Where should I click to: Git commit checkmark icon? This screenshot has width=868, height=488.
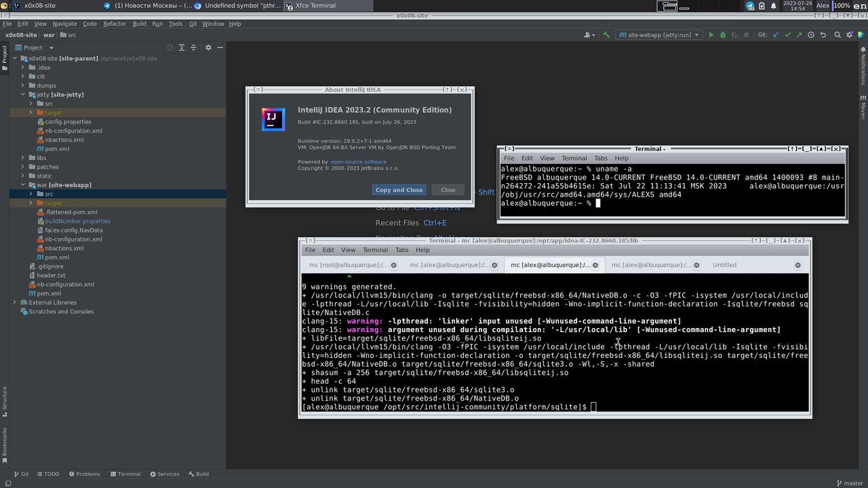[x=787, y=35]
